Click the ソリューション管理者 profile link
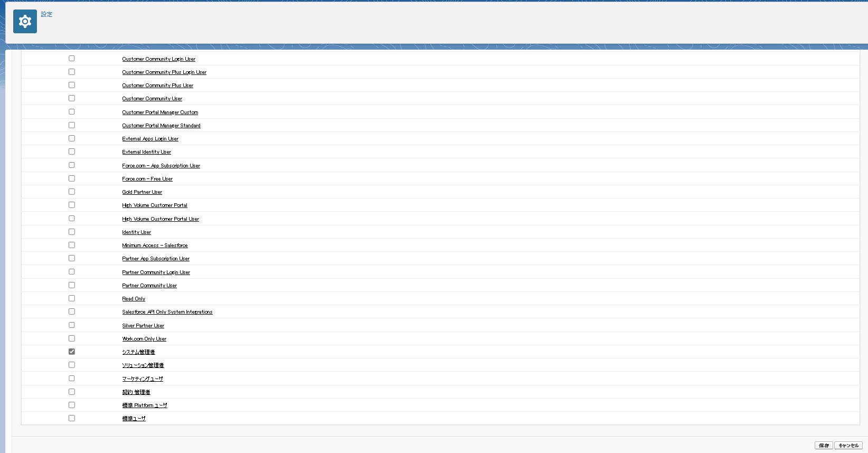The image size is (868, 453). pos(143,365)
